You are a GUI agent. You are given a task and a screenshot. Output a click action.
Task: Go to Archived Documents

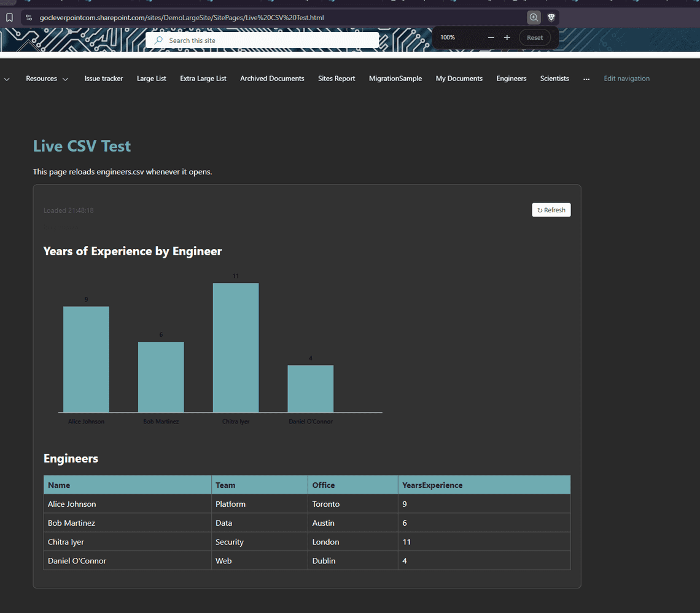point(272,79)
